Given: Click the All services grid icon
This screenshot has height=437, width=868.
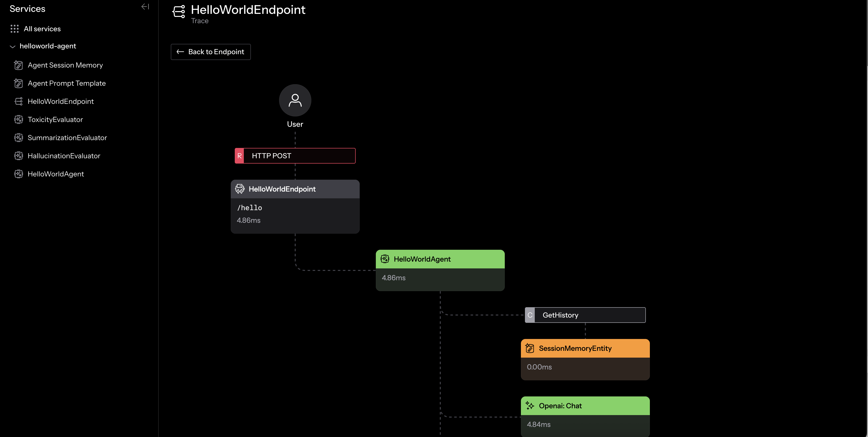Looking at the screenshot, I should point(15,29).
